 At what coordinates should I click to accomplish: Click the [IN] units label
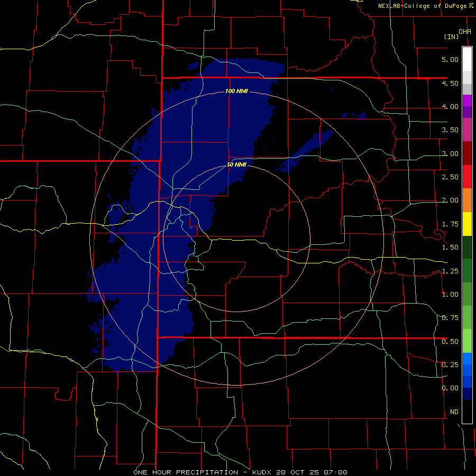tap(452, 36)
